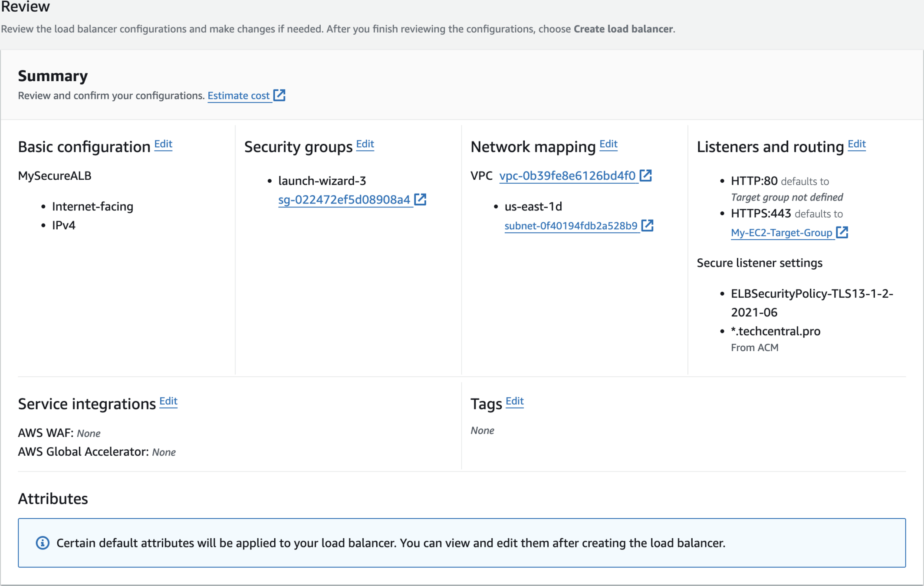Open subnet-0f40194fdb2a528b9 link

(571, 226)
